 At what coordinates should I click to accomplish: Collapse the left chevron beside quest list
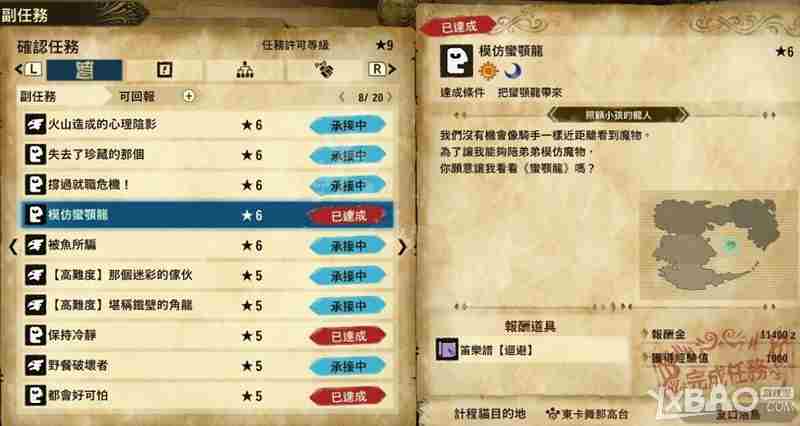pos(13,247)
